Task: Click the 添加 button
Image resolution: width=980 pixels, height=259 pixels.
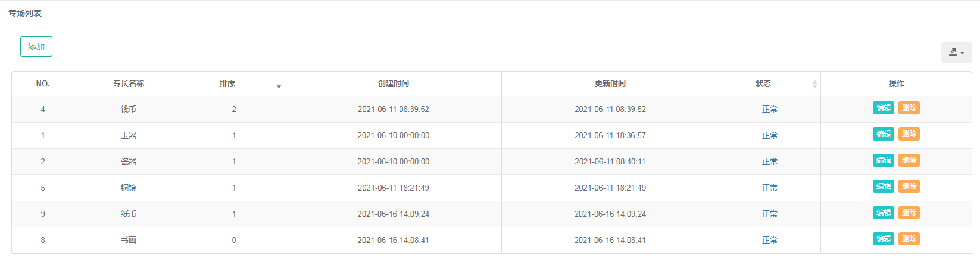Action: (36, 46)
